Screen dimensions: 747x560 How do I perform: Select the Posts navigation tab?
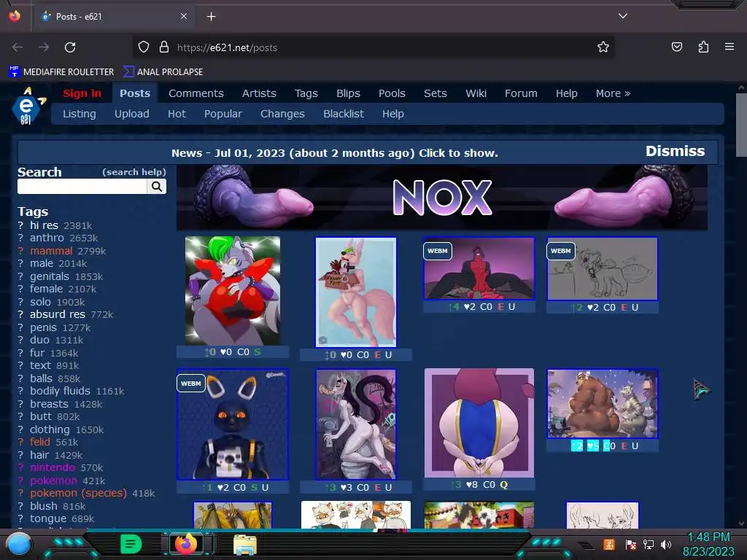pyautogui.click(x=135, y=93)
